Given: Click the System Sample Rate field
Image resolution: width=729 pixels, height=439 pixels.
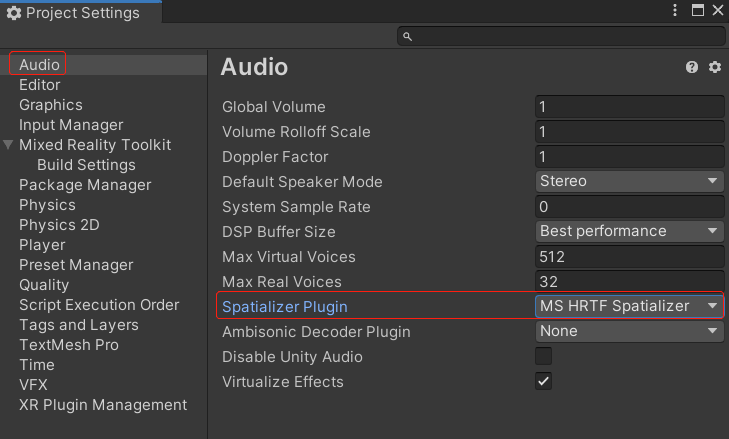Looking at the screenshot, I should tap(629, 206).
